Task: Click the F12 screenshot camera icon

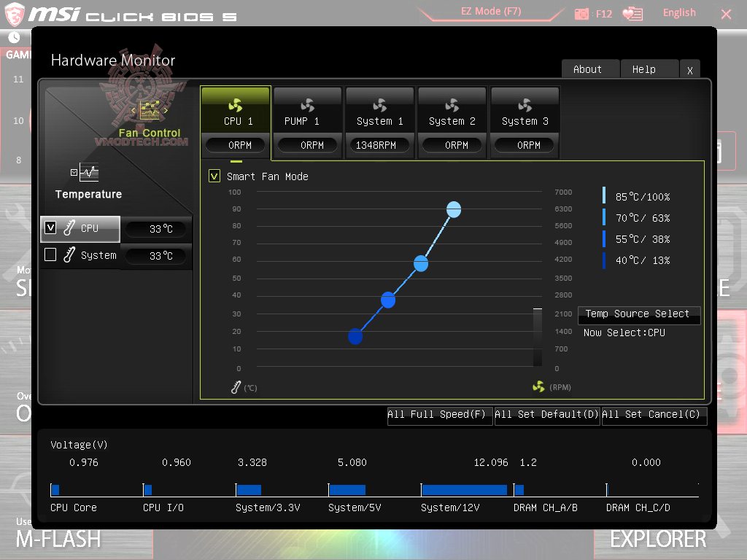Action: [x=581, y=14]
